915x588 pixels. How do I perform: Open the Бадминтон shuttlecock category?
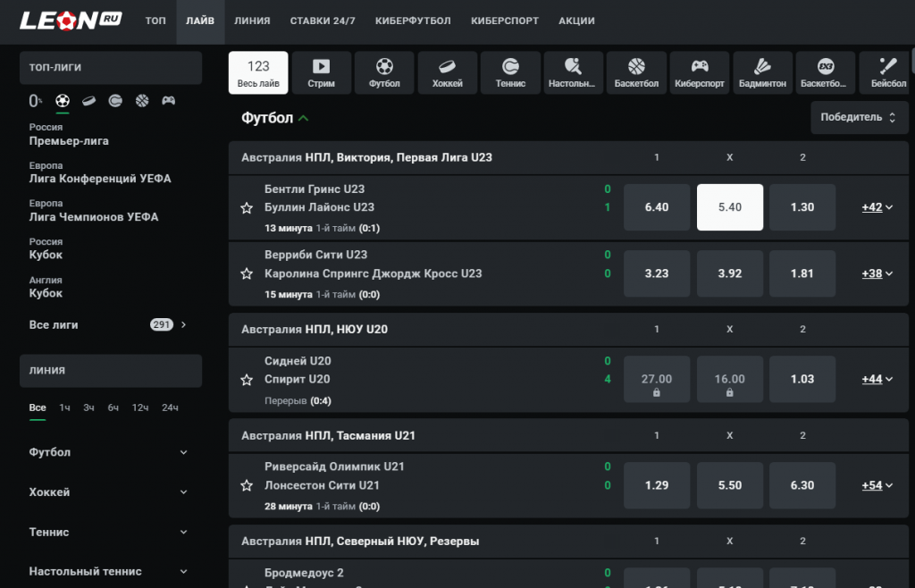coord(763,73)
